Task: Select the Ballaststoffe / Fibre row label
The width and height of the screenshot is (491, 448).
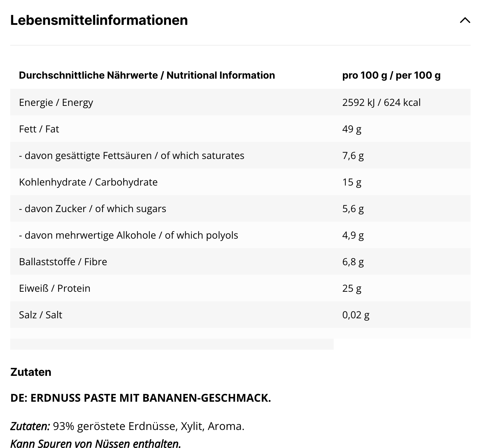Action: pos(63,262)
